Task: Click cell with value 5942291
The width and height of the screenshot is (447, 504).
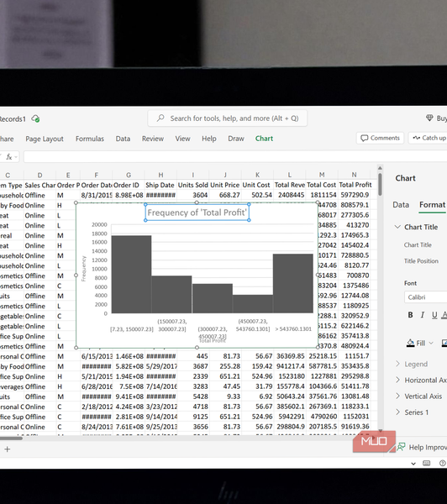Action: tap(289, 417)
